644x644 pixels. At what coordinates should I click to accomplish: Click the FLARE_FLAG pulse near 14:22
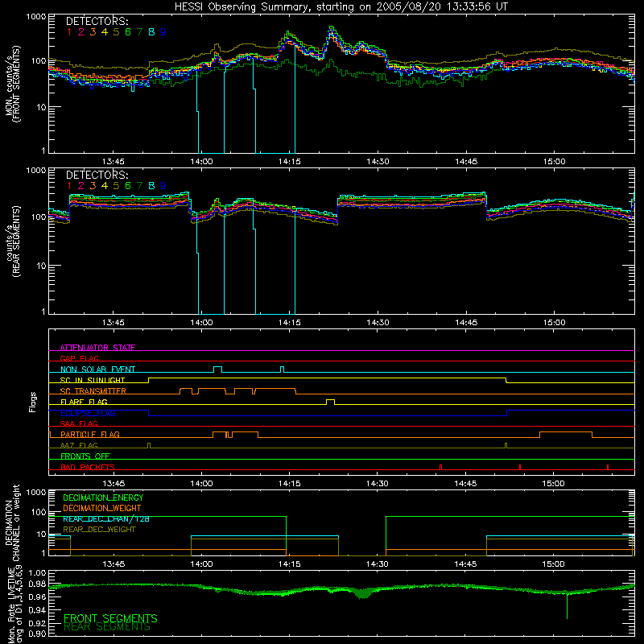point(330,402)
